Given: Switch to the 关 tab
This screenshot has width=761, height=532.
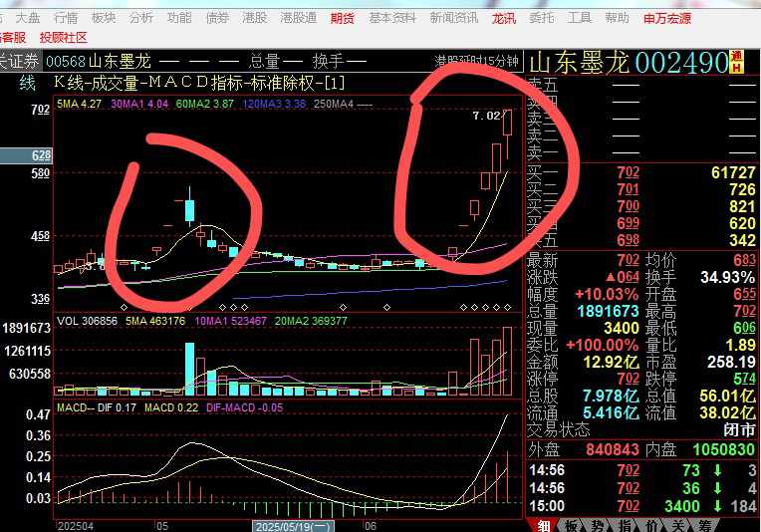Looking at the screenshot, I should point(678,526).
